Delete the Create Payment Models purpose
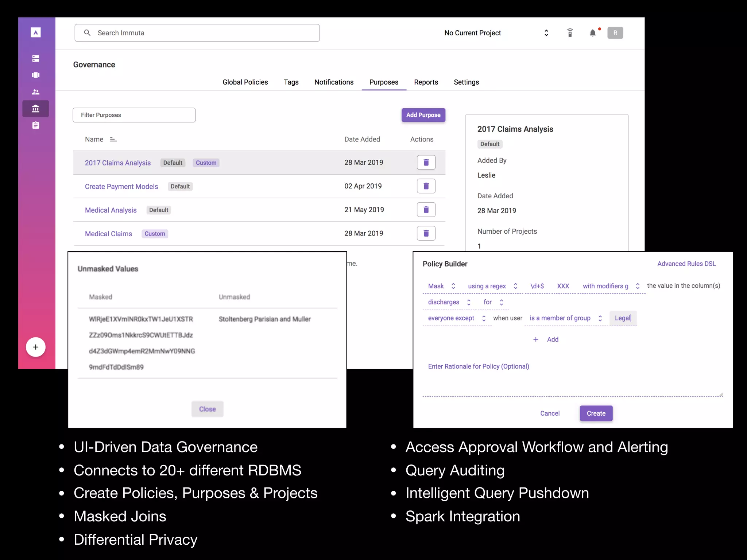This screenshot has width=747, height=560. click(426, 186)
